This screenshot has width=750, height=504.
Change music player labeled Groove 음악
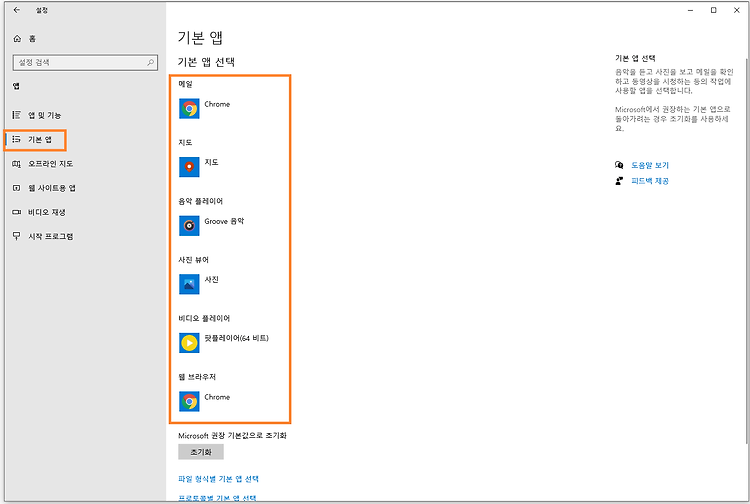click(224, 221)
